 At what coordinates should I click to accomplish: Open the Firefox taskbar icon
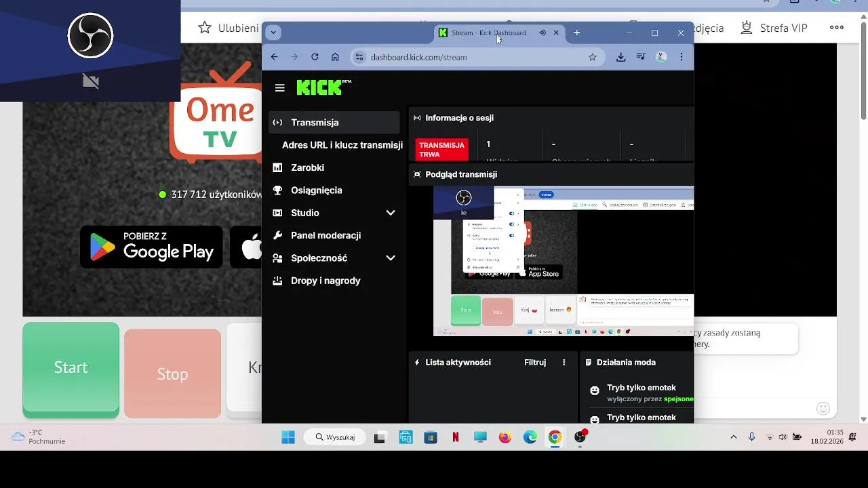505,437
